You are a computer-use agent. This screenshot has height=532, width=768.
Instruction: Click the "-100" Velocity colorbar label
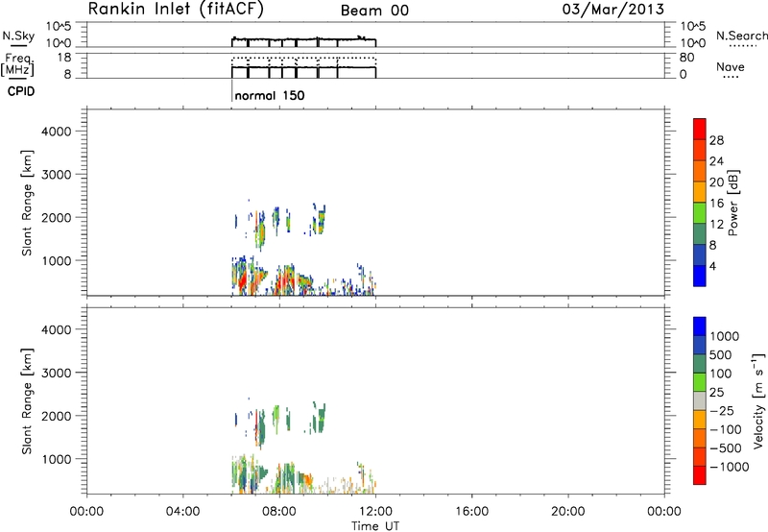(726, 429)
